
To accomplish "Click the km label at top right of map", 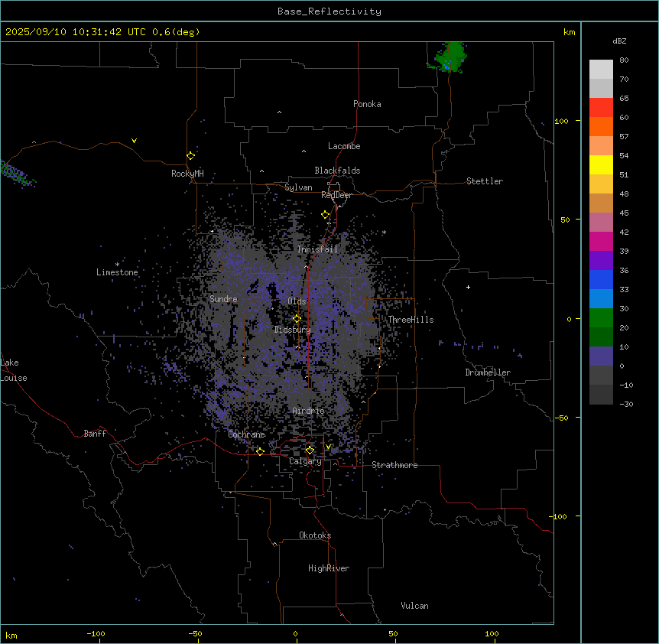I will click(569, 32).
